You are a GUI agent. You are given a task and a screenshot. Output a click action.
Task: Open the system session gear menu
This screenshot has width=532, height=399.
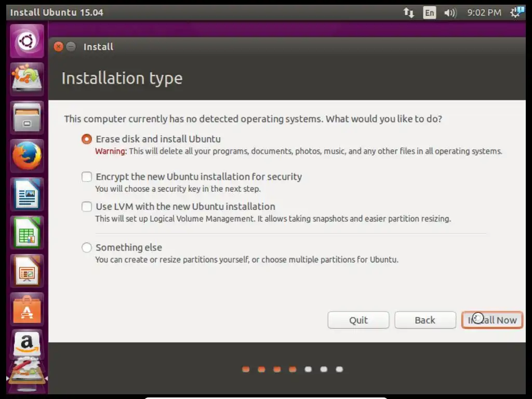pos(516,12)
